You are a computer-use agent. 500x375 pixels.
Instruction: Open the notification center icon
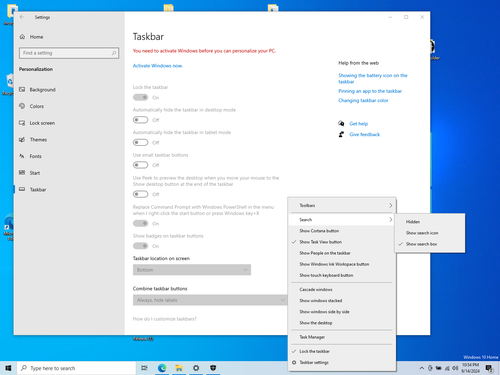489,368
